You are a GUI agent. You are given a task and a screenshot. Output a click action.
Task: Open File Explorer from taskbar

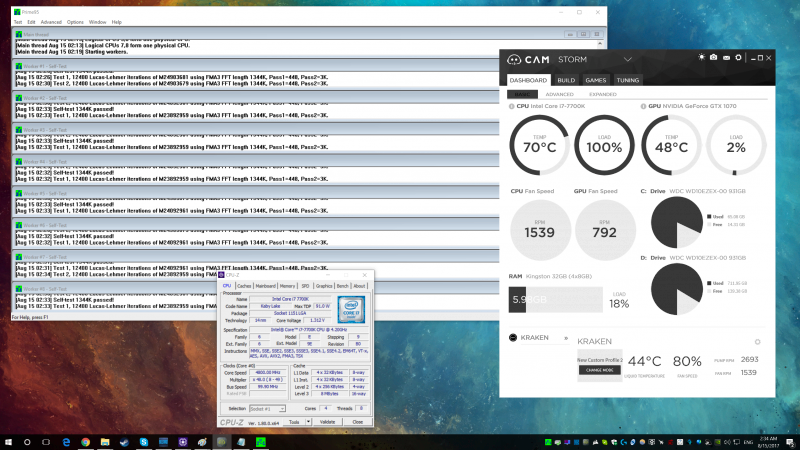[105, 442]
